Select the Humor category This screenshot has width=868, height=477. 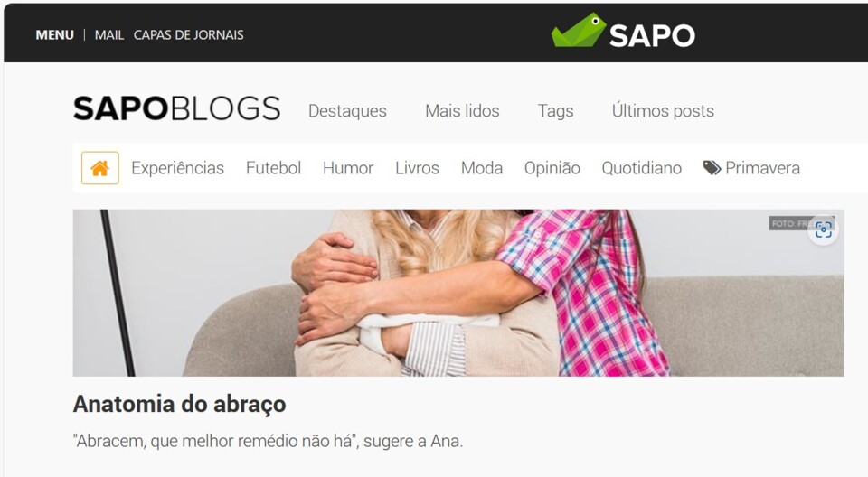pos(348,168)
